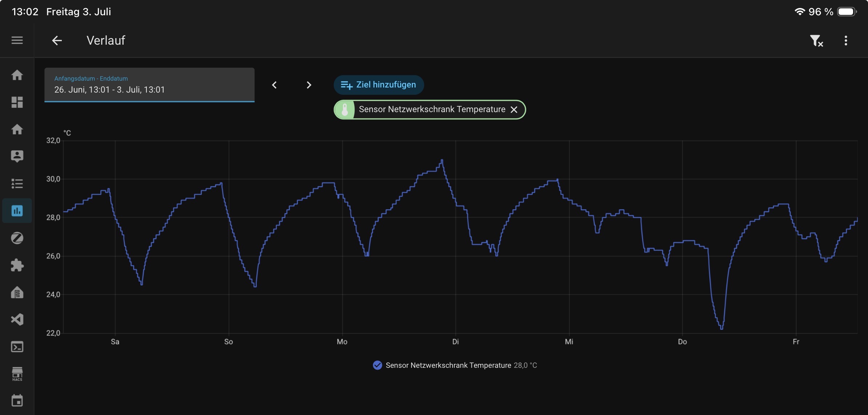Viewport: 868px width, 415px height.
Task: Open the Anfangsdatum - Enddatum date range picker
Action: coord(149,85)
